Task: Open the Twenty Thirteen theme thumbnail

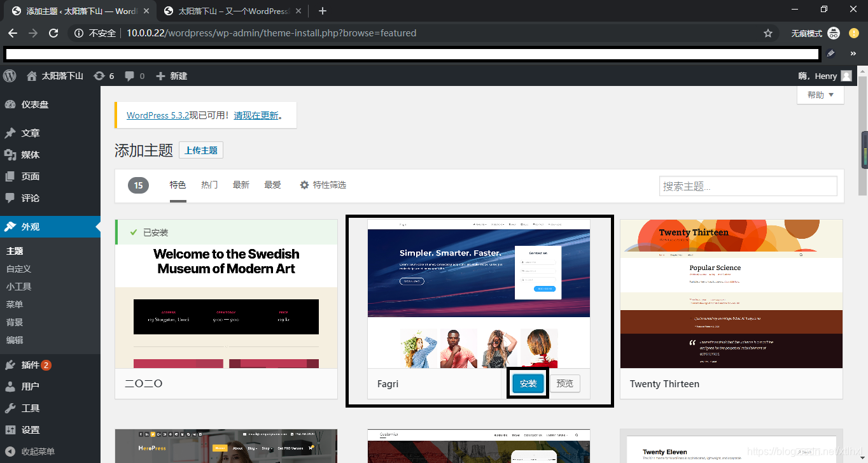Action: click(x=731, y=294)
